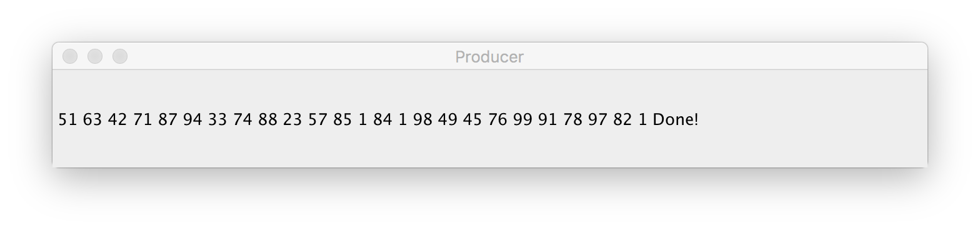Click the Done! text

(x=676, y=119)
